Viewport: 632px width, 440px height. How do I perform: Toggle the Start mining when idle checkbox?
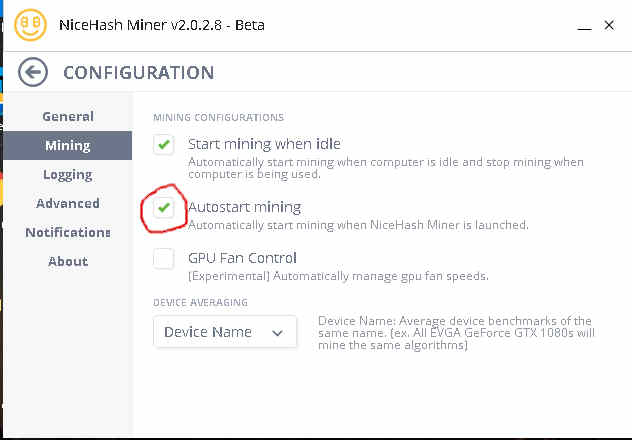[x=164, y=145]
